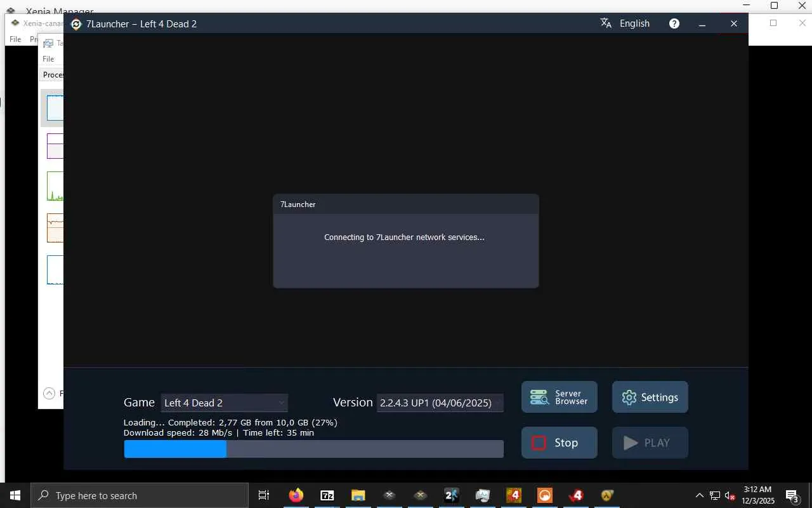The image size is (812, 508).
Task: Open the notification center icon
Action: pos(792,495)
